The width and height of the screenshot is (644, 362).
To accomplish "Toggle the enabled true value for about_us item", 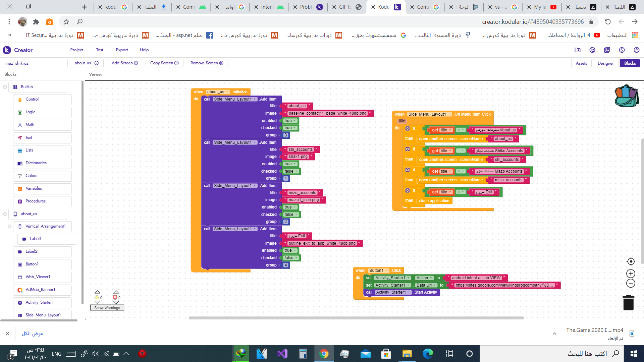I will click(x=290, y=121).
